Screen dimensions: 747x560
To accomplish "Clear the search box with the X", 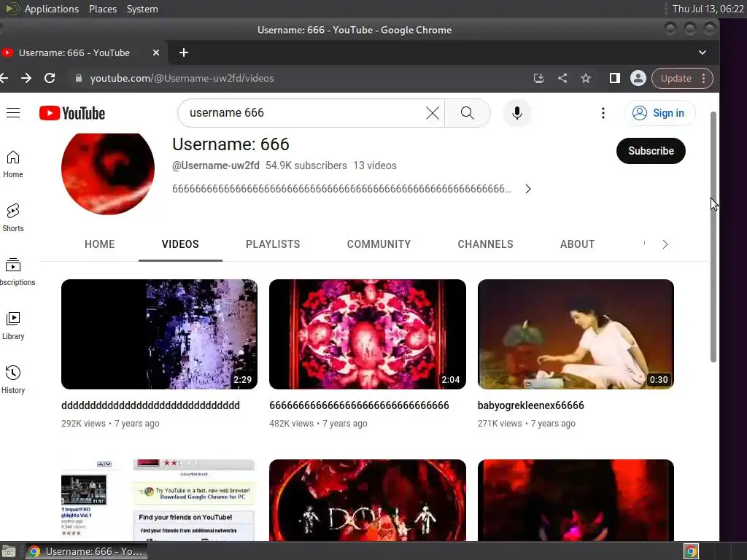I will tap(432, 113).
